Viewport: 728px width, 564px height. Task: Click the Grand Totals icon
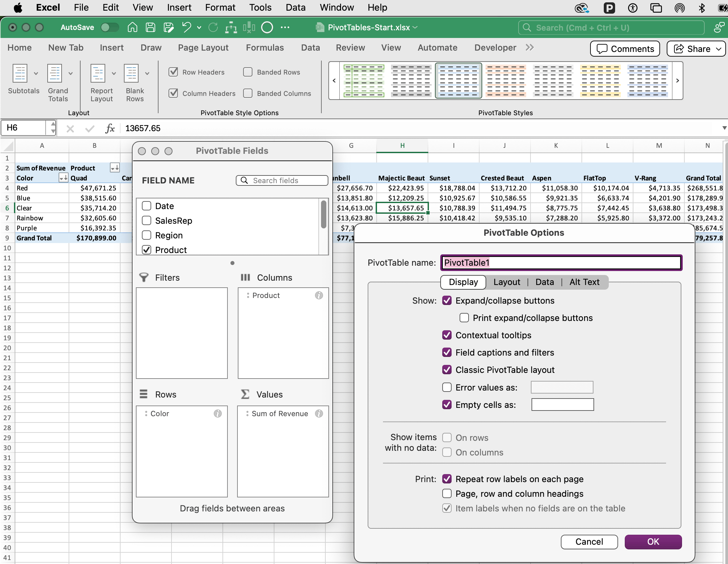coord(55,73)
